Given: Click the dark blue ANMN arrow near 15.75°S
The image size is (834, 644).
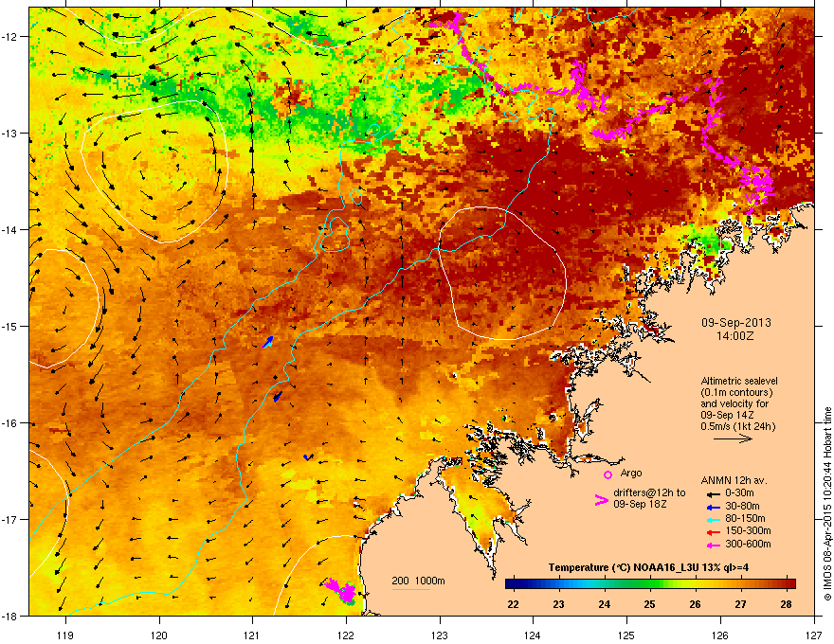Looking at the screenshot, I should click(277, 397).
